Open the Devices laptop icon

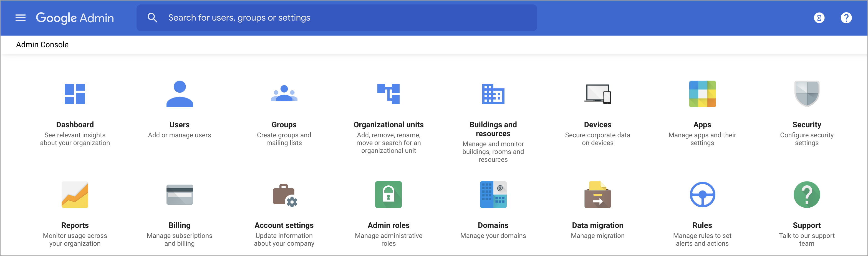point(598,94)
